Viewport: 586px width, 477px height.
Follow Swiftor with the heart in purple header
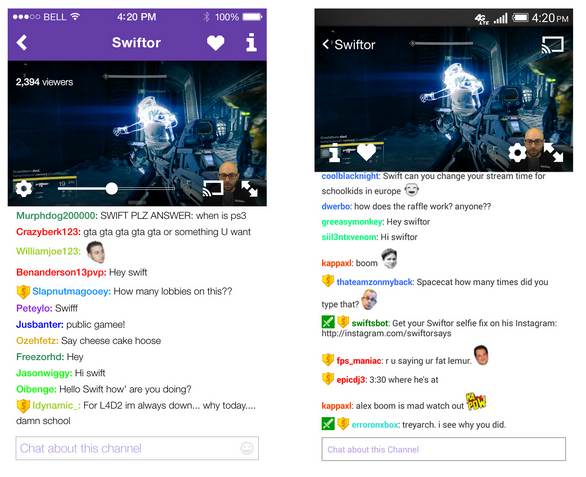(216, 43)
